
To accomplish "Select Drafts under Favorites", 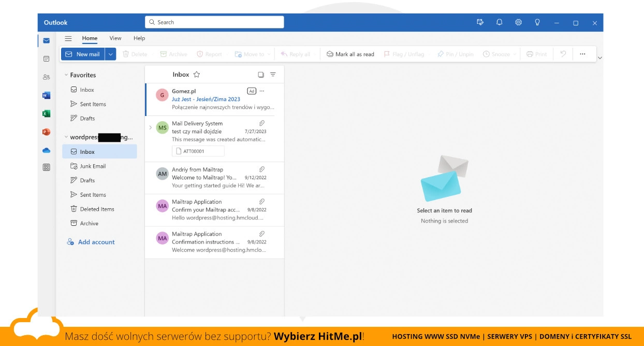I will pyautogui.click(x=99, y=118).
